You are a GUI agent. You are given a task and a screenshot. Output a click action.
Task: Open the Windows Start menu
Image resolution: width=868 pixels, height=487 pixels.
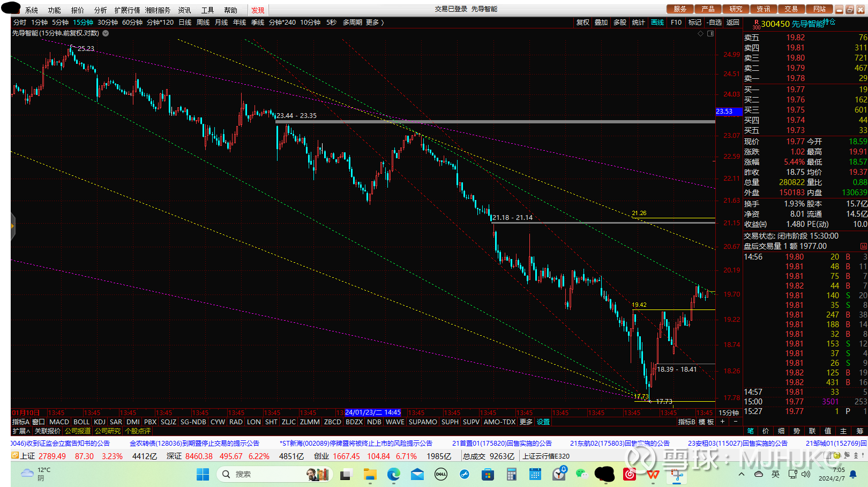[203, 474]
